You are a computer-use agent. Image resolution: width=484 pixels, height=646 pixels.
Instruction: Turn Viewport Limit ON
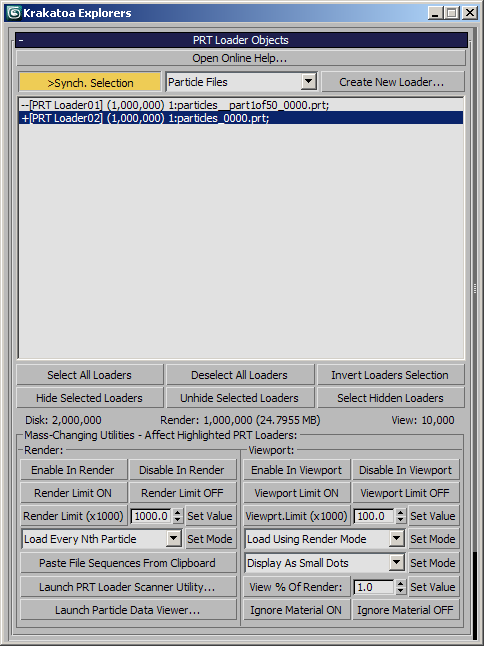point(297,493)
